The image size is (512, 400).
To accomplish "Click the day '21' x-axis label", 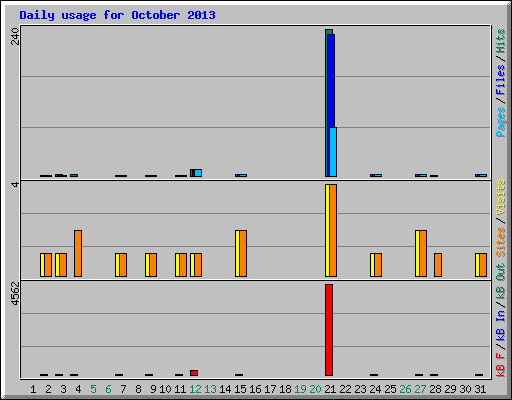I will (x=330, y=389).
